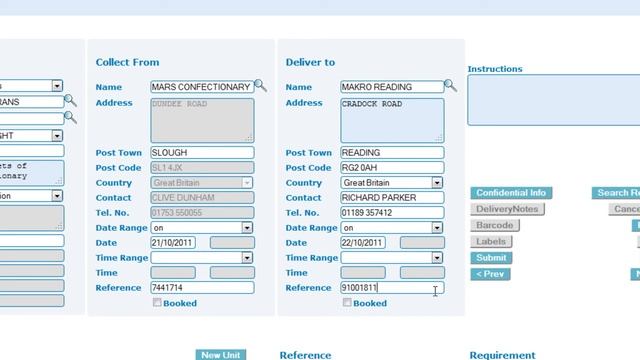Click New Unit button
This screenshot has width=640, height=360.
pyautogui.click(x=221, y=355)
